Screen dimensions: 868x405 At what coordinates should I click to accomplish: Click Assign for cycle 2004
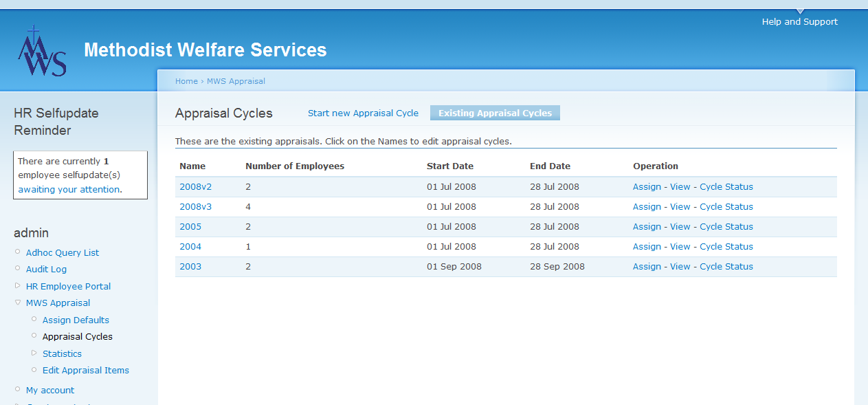point(647,246)
